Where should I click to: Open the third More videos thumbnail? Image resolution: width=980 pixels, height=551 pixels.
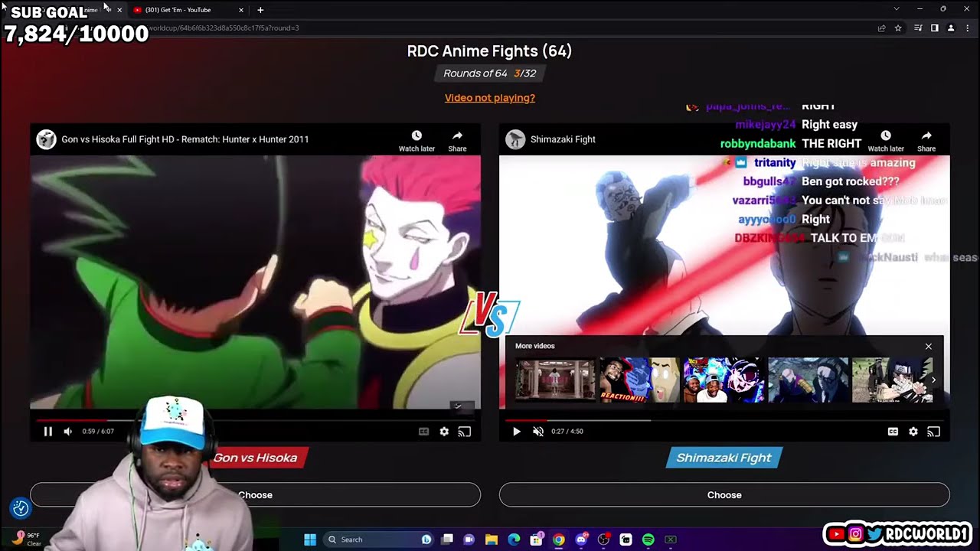pos(724,380)
